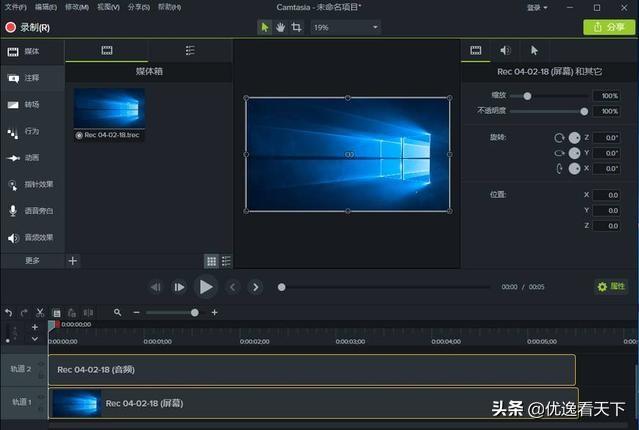Click the position Z 0.0 field
This screenshot has height=430, width=639.
click(606, 226)
